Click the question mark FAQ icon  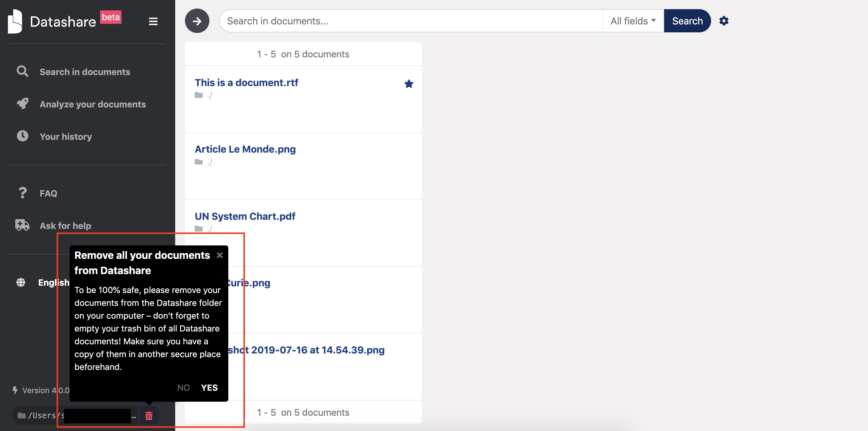pyautogui.click(x=23, y=193)
